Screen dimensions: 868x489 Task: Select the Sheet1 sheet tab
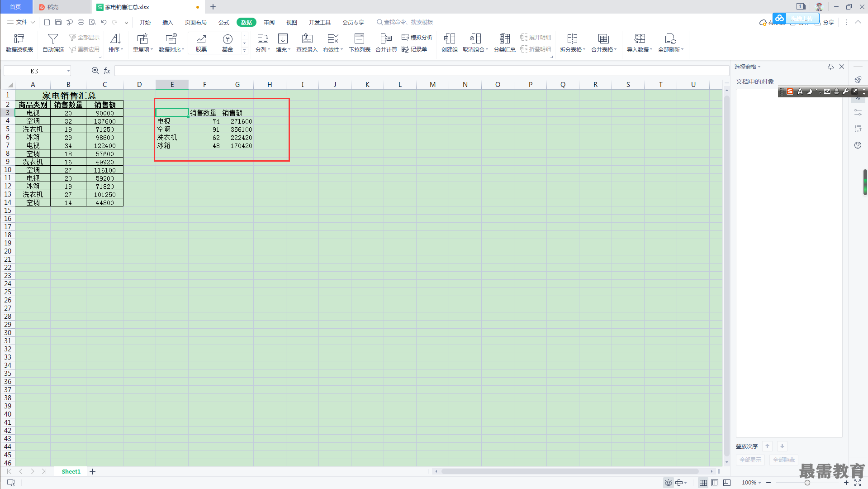point(71,471)
